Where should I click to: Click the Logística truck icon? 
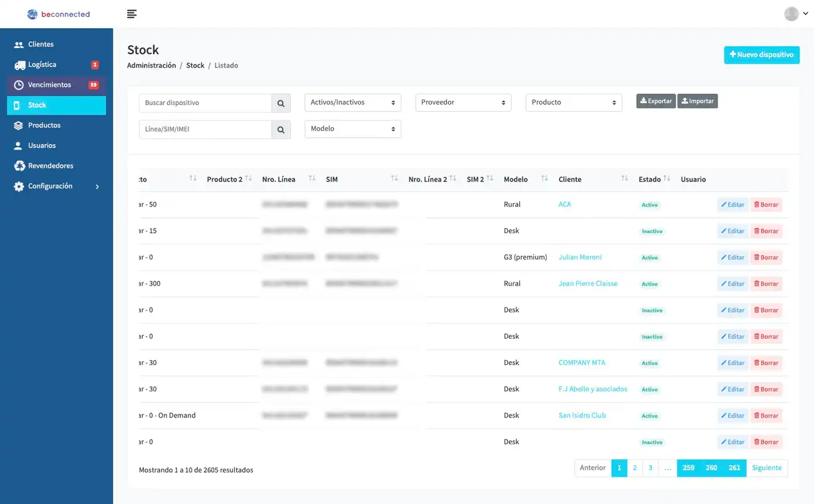tap(19, 64)
